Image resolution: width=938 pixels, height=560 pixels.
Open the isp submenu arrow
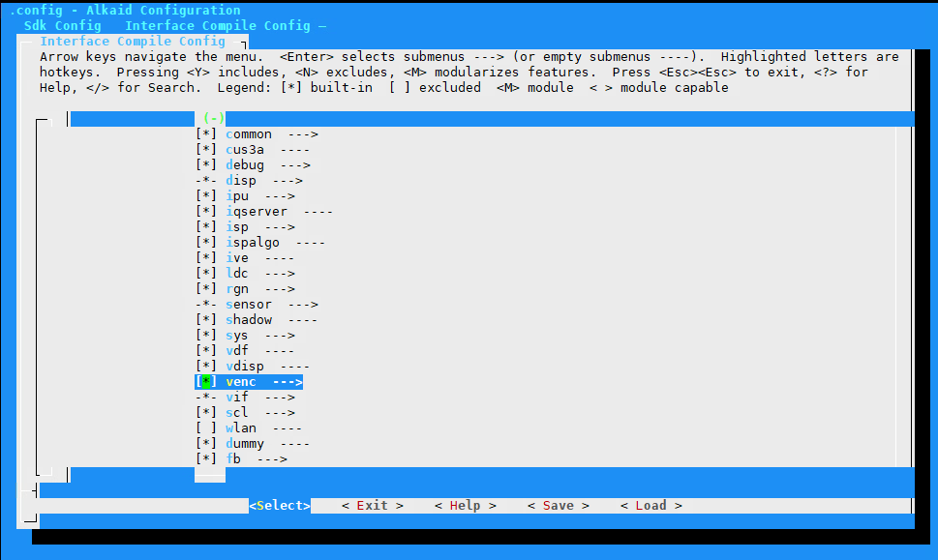pos(280,227)
